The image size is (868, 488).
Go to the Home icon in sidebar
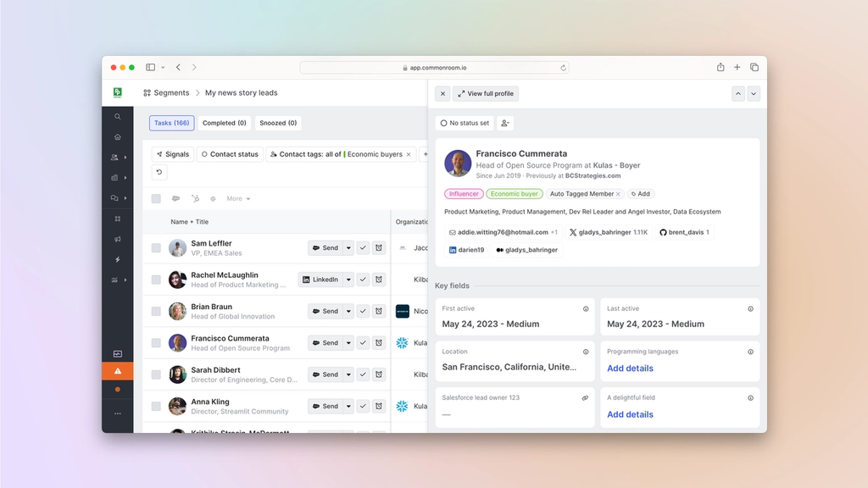117,137
